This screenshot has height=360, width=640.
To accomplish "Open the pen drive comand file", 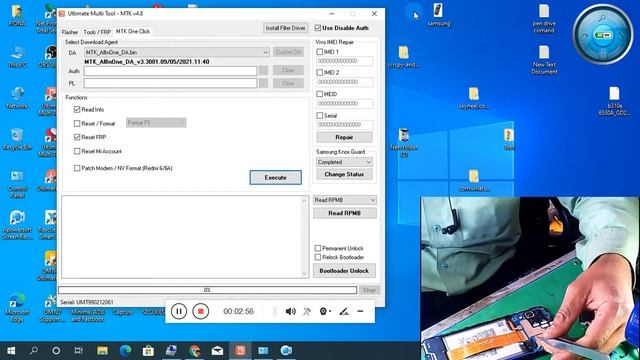I will (544, 19).
